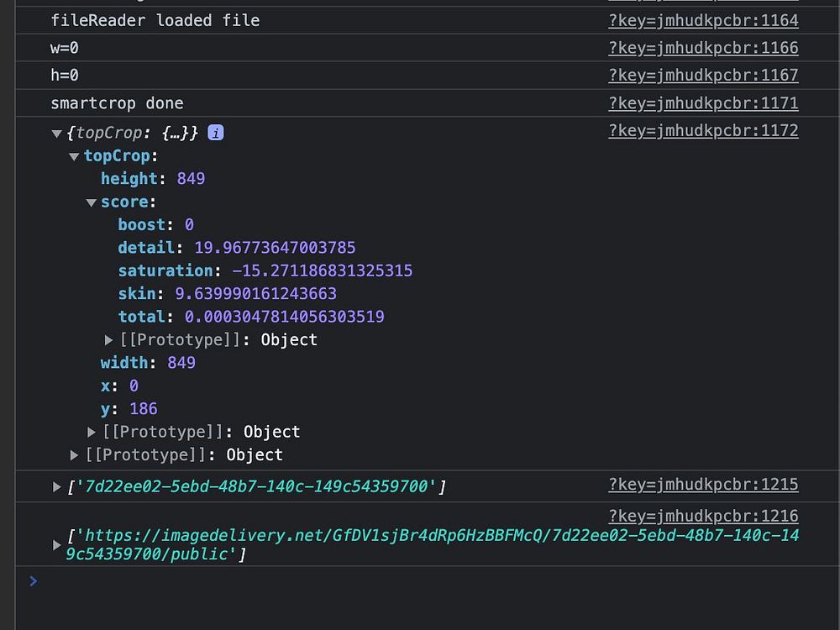Image resolution: width=840 pixels, height=630 pixels.
Task: Click the info badge beside the topCrop object
Action: point(215,133)
